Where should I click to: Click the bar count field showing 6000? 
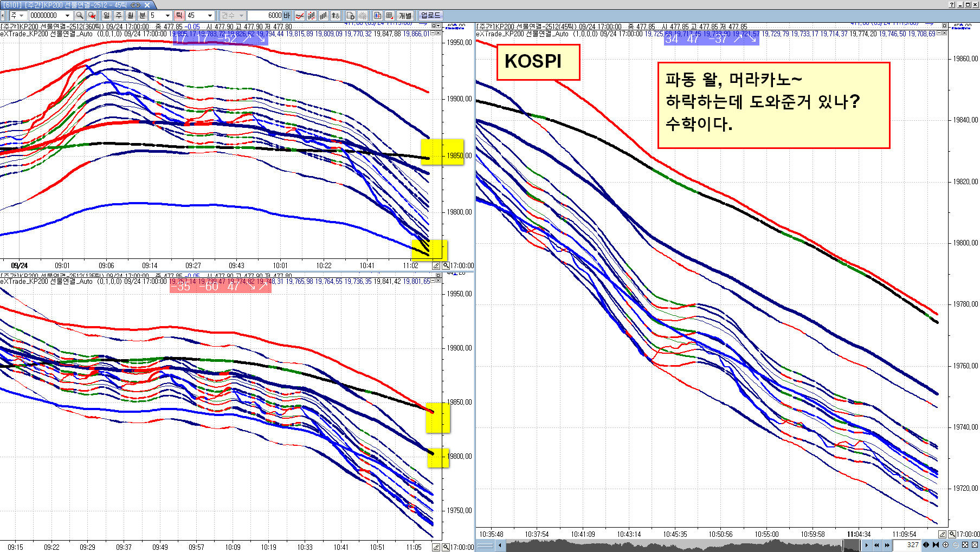click(x=265, y=16)
